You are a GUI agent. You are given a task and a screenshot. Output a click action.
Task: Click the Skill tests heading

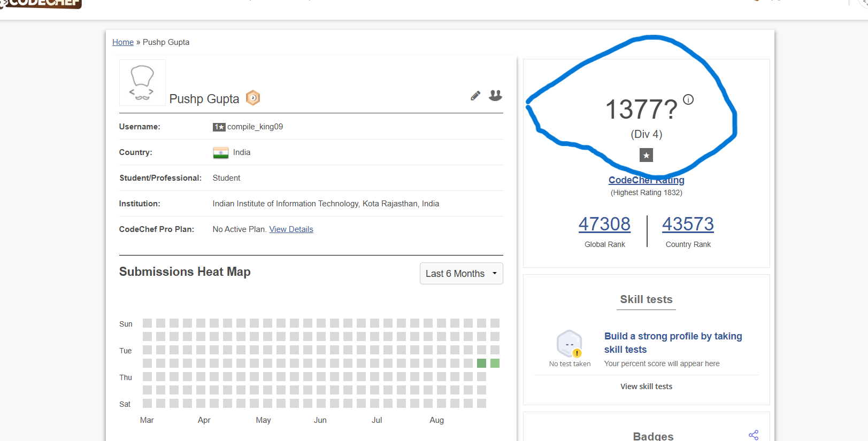646,299
